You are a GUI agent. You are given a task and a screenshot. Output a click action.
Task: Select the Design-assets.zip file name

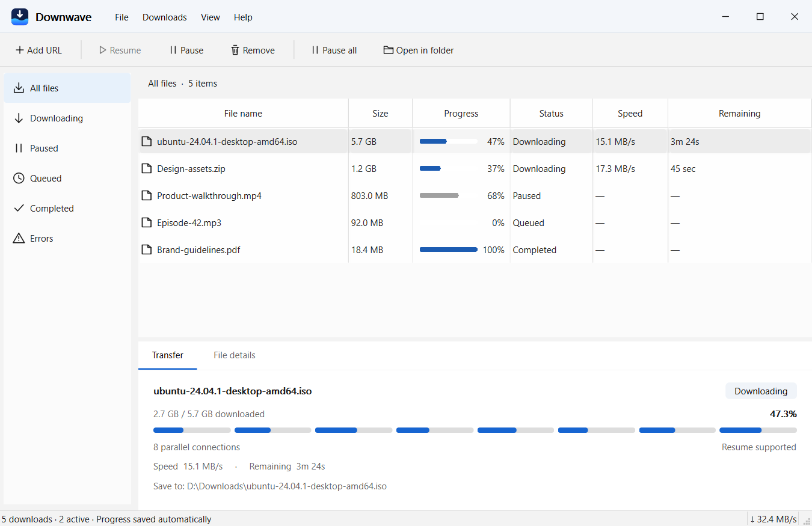pyautogui.click(x=191, y=169)
